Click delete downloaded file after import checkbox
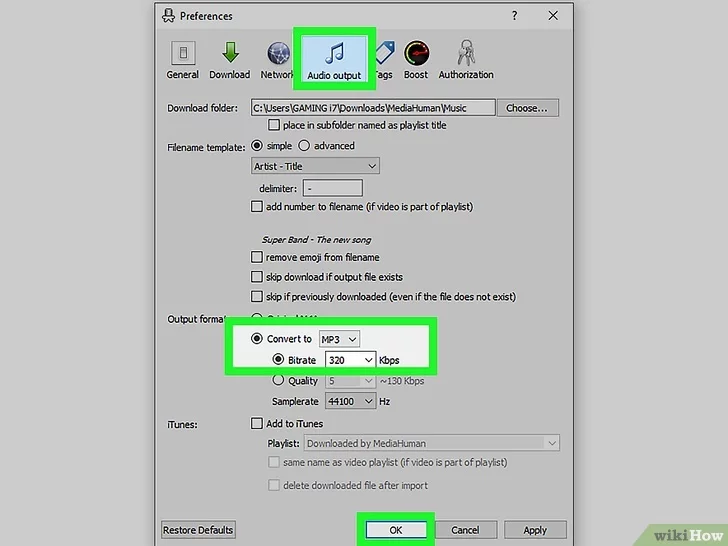This screenshot has height=546, width=728. [274, 485]
